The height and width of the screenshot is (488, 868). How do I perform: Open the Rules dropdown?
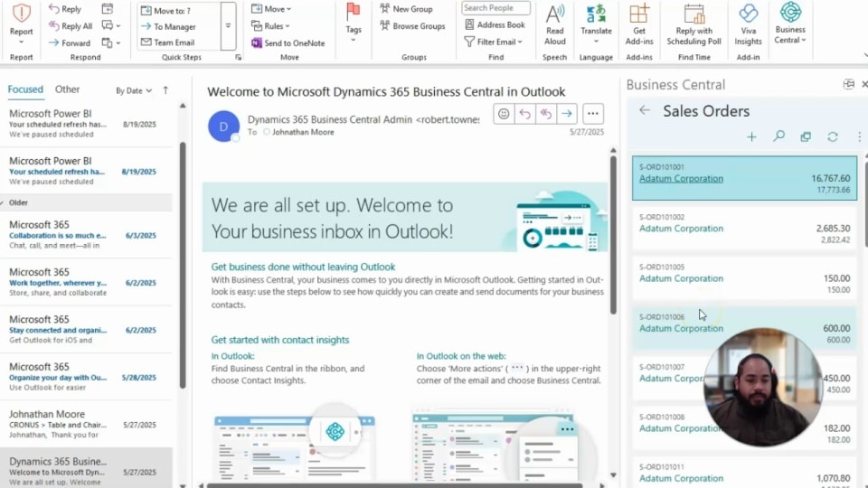click(270, 26)
